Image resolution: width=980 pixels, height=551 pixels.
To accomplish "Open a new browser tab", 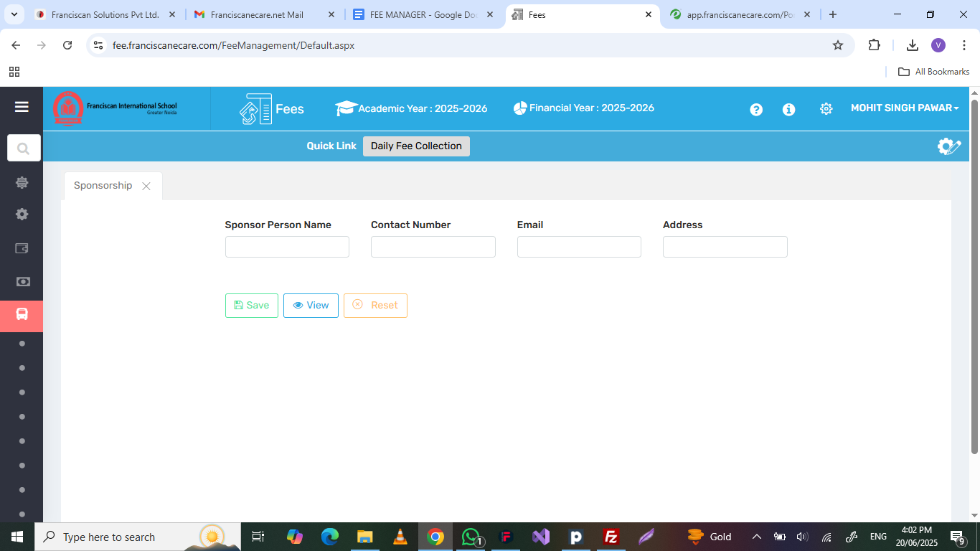I will [832, 14].
